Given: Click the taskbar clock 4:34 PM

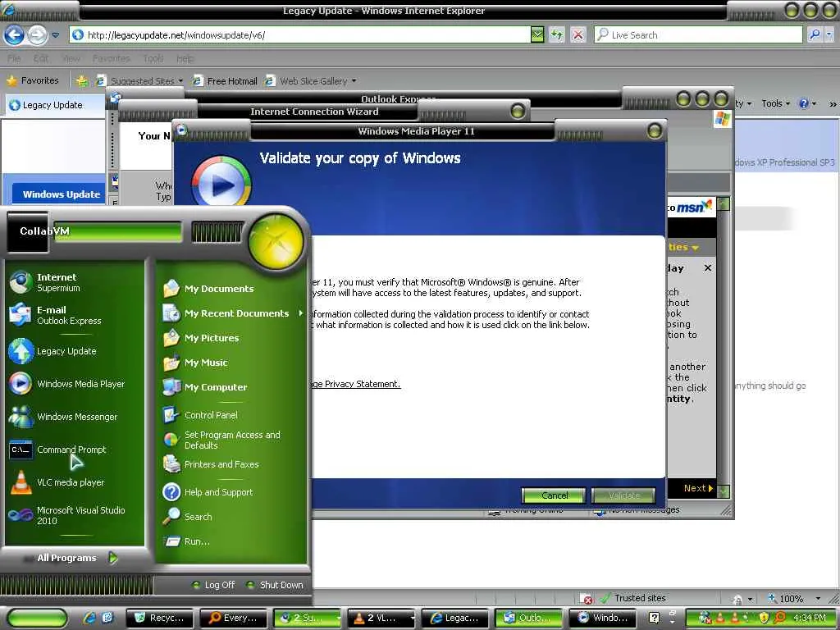Looking at the screenshot, I should pos(809,618).
